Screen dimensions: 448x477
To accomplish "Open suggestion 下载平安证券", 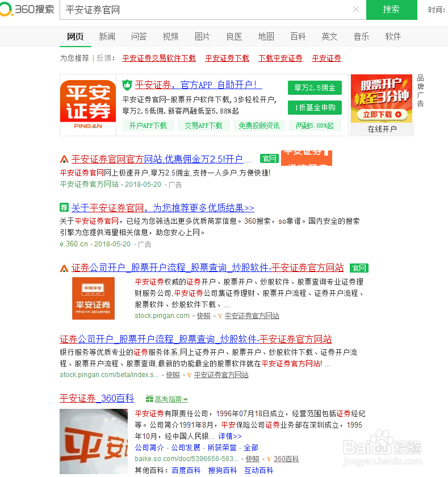I will 280,58.
